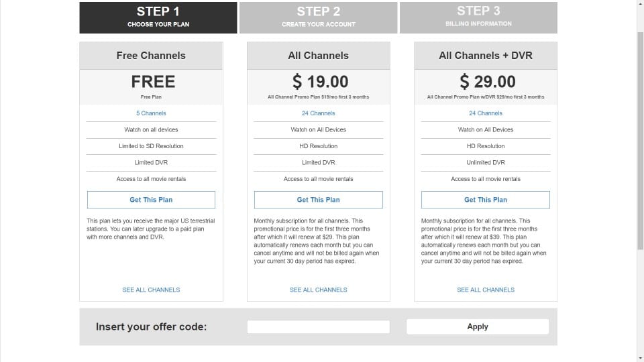Image resolution: width=644 pixels, height=362 pixels.
Task: Click Get This Plan under Free Channels
Action: 151,200
